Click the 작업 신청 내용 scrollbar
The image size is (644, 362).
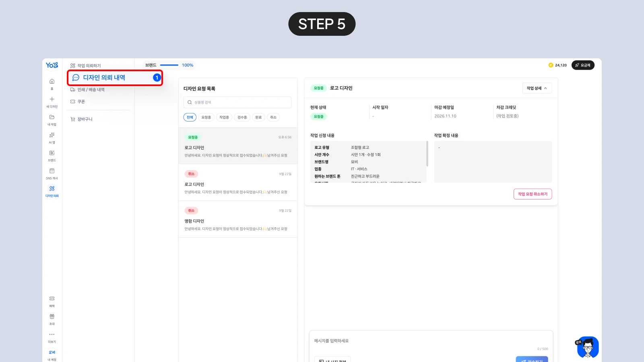tap(427, 154)
